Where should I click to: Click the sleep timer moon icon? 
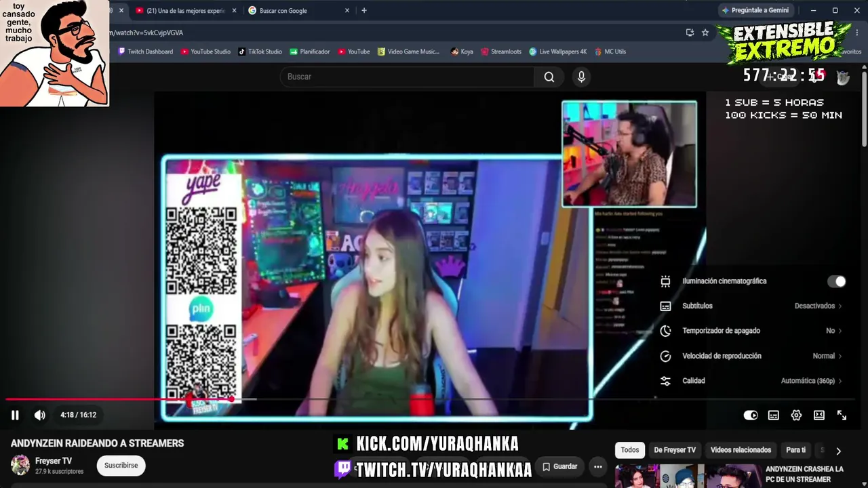coord(665,331)
